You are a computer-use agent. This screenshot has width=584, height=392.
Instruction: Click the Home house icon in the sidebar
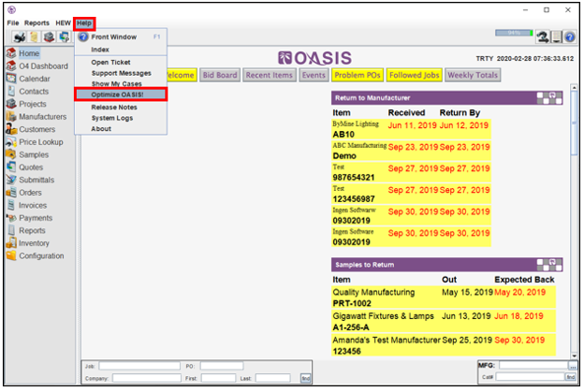[x=11, y=53]
